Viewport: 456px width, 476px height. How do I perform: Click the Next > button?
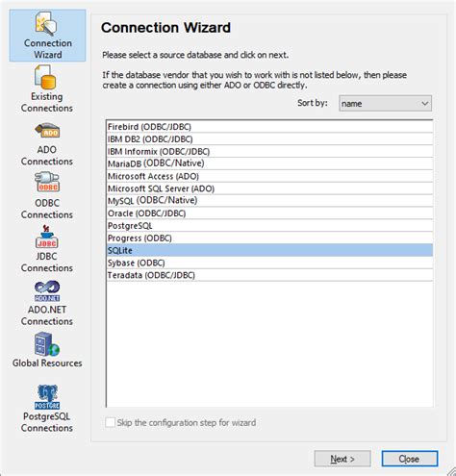[342, 459]
